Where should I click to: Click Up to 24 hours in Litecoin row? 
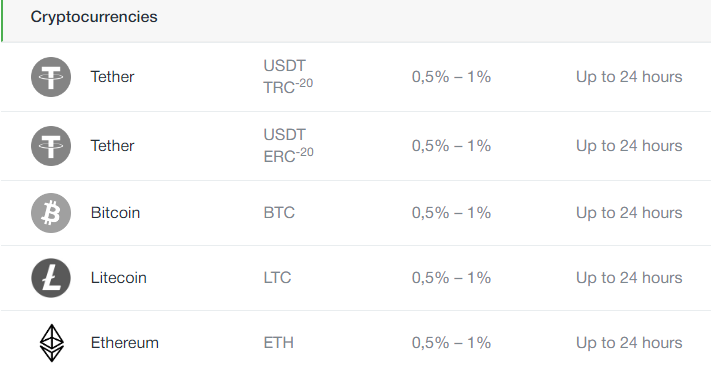click(x=629, y=278)
